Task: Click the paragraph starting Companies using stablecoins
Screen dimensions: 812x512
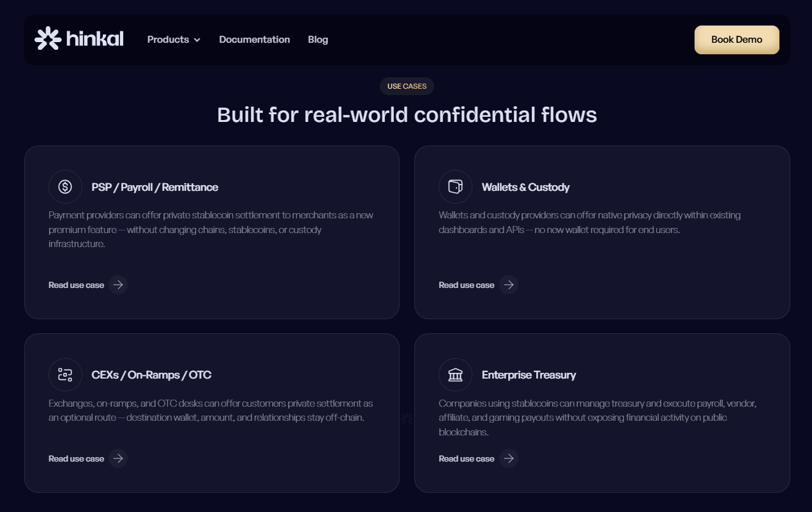Action: 598,418
